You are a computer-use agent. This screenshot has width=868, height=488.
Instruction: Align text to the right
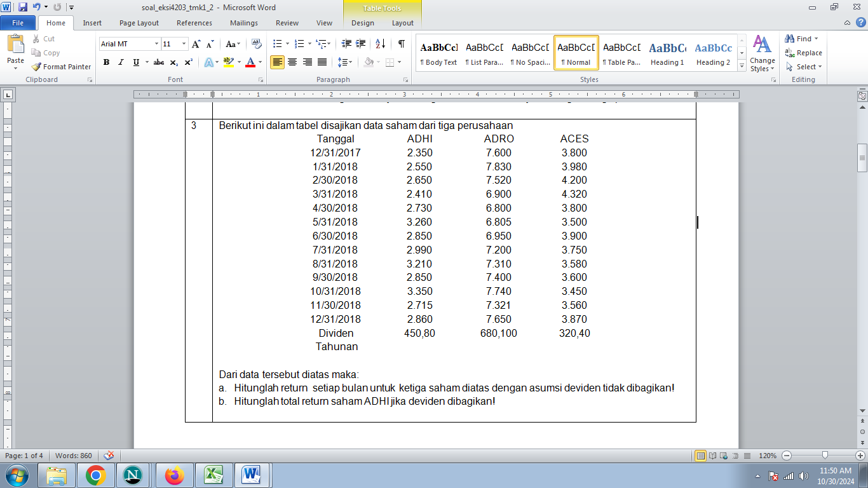[x=307, y=62]
